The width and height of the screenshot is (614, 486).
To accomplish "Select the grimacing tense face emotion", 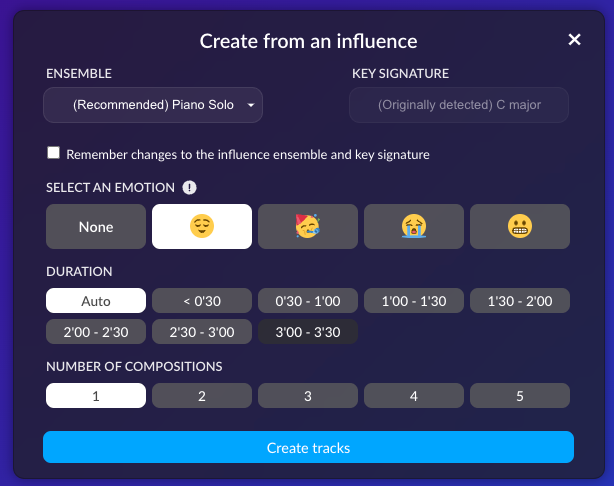I will tap(520, 226).
